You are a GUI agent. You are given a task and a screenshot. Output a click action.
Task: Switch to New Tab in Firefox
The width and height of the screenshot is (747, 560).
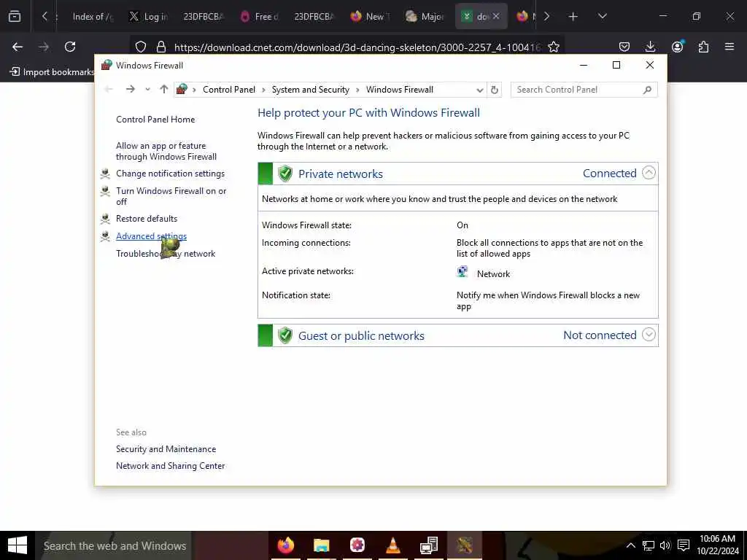coord(371,17)
